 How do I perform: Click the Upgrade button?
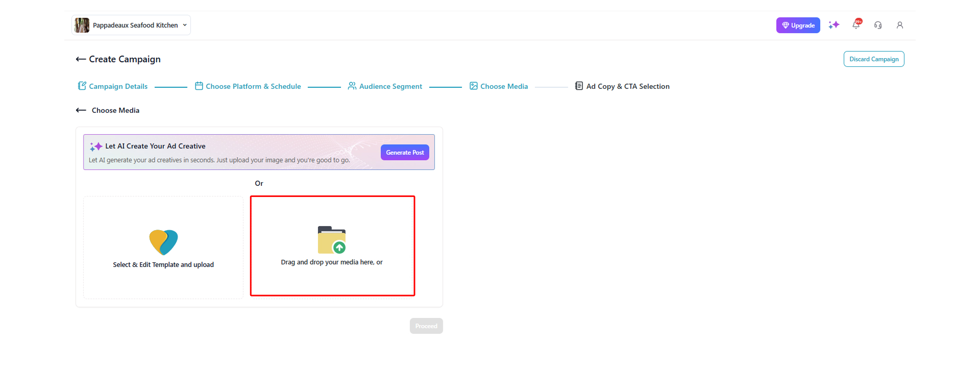(798, 26)
